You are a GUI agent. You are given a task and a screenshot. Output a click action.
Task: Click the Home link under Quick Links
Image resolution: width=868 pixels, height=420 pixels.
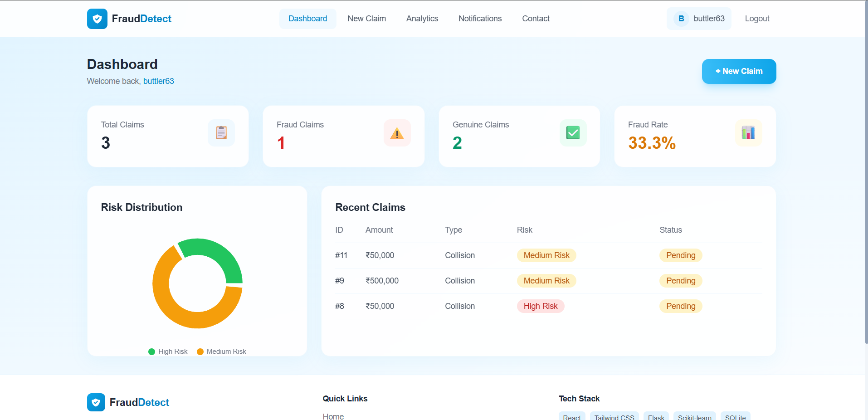click(333, 416)
